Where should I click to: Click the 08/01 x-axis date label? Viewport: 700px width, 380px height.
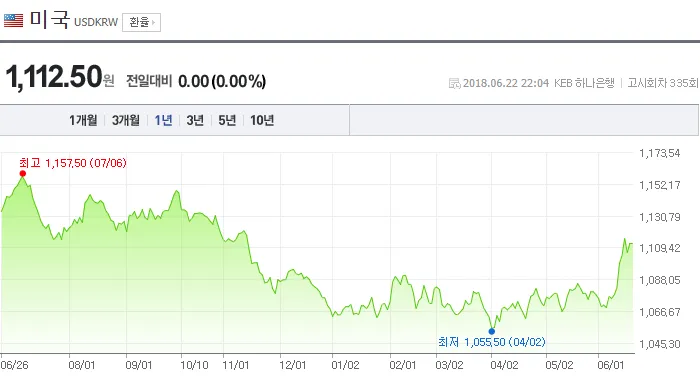(82, 365)
